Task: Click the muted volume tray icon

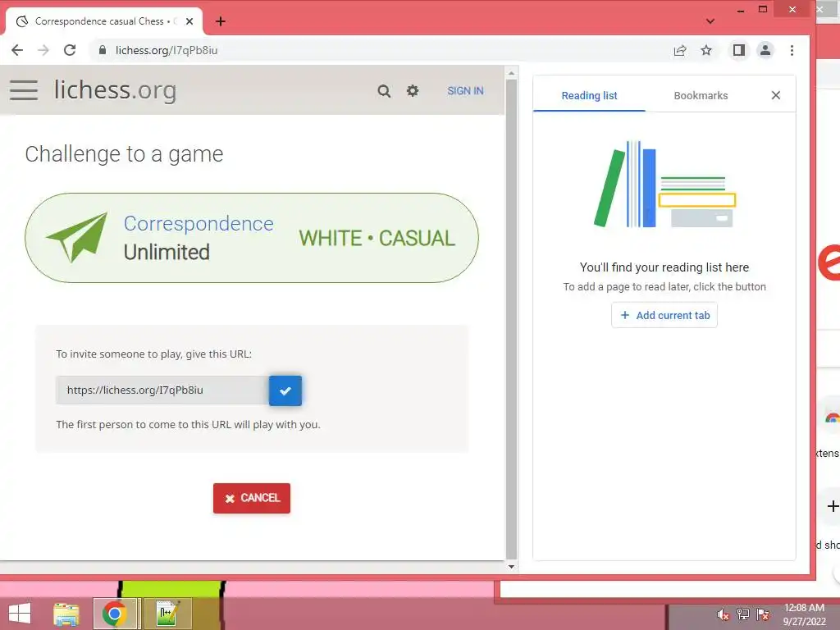Action: point(723,614)
